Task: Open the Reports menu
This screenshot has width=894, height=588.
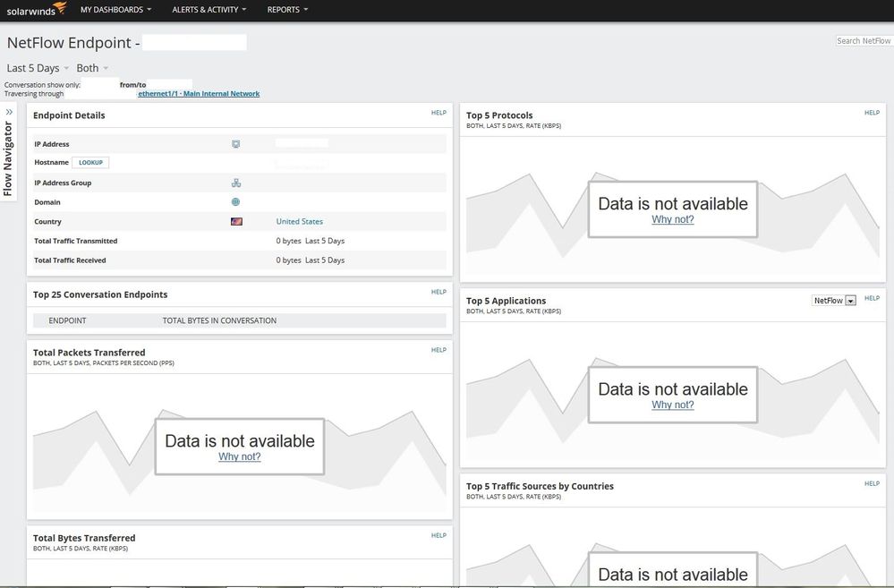Action: [x=287, y=10]
